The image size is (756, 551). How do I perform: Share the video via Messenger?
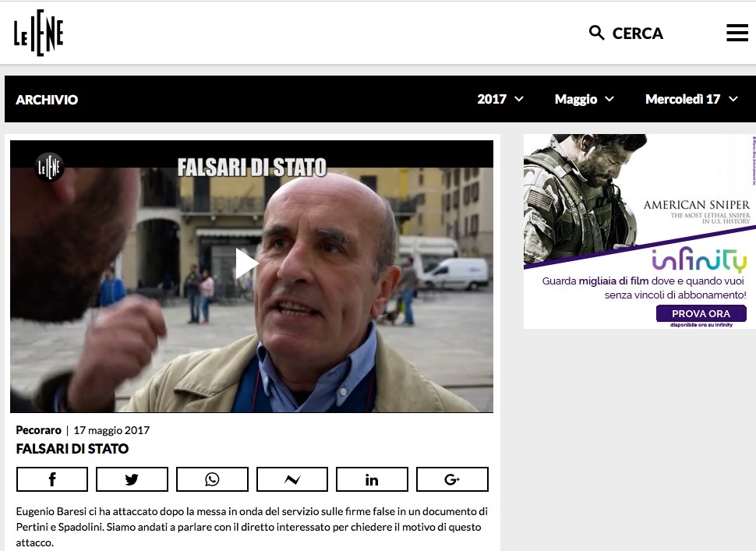click(292, 479)
